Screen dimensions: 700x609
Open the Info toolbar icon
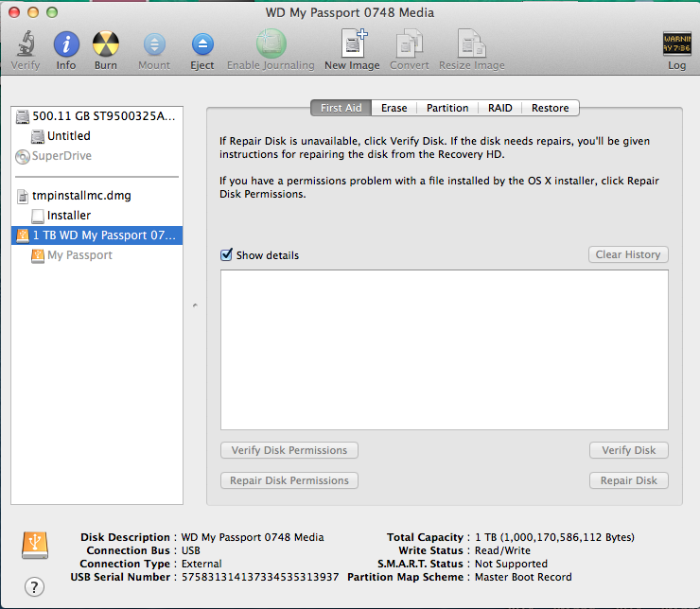point(66,44)
